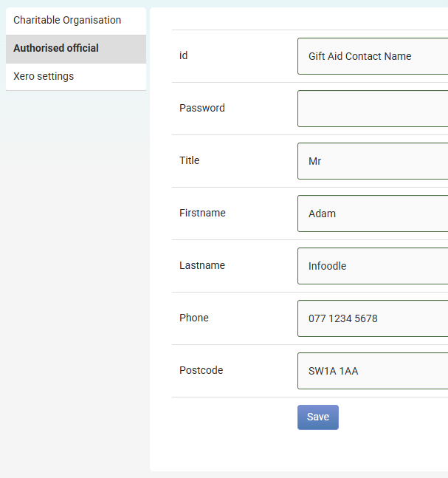Click the Firstname field with Adam
The height and width of the screenshot is (478, 448).
[373, 214]
